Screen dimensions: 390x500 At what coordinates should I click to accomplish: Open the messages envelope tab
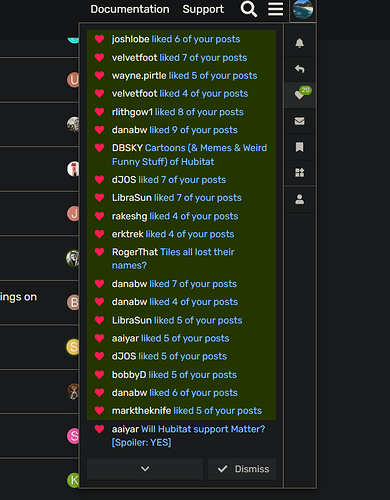(299, 121)
